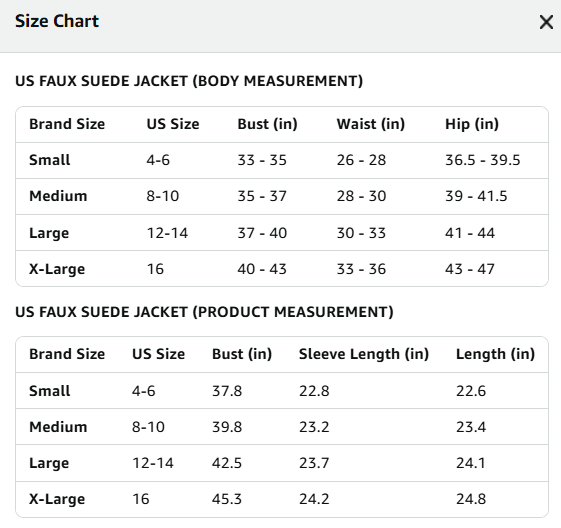Click the Length (in) column header
The image size is (561, 528).
click(x=495, y=354)
